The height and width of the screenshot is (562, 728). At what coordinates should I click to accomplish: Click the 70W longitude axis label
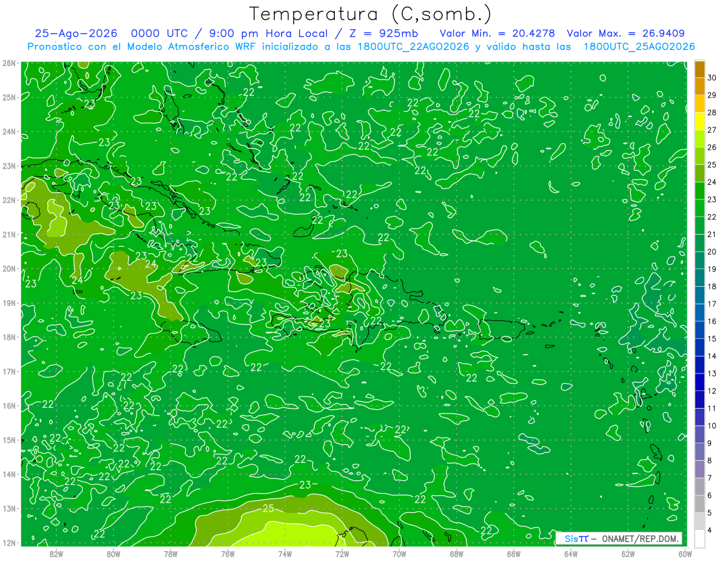(x=399, y=554)
